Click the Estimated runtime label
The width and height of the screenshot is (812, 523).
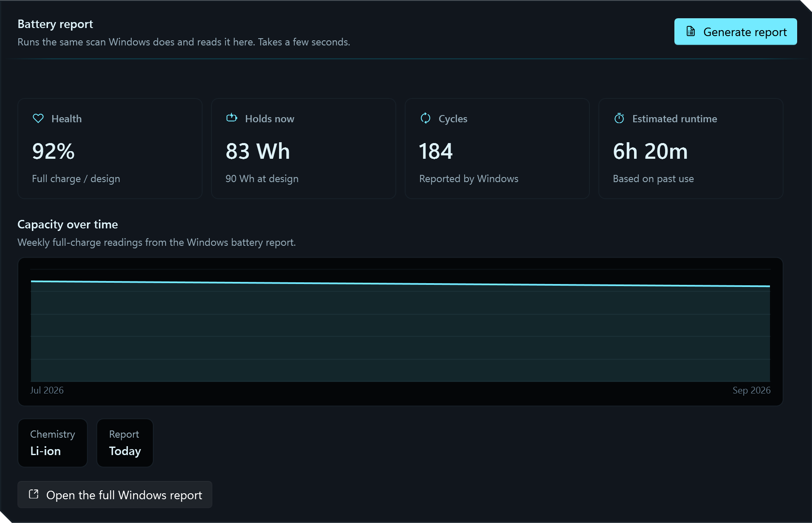pos(674,119)
